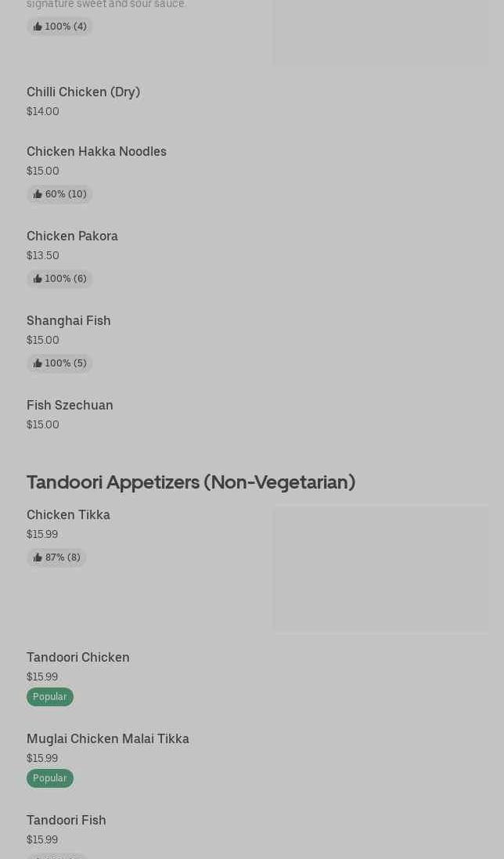Choose Chicken Tikka menu item
Screen dimensions: 504x859
coord(68,515)
